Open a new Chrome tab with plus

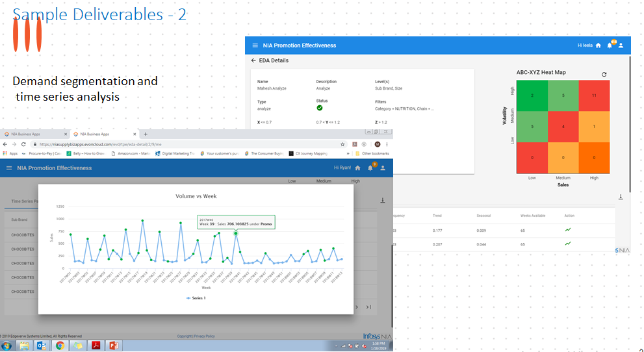146,134
